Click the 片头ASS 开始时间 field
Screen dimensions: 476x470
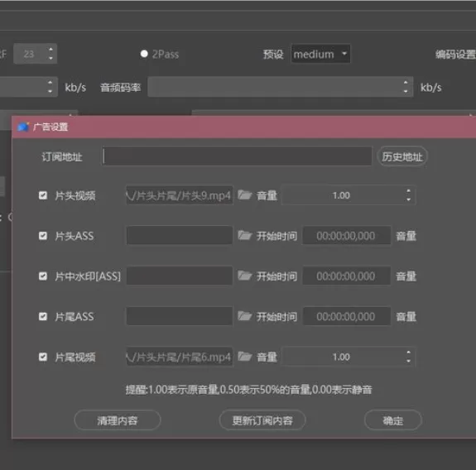tap(346, 236)
